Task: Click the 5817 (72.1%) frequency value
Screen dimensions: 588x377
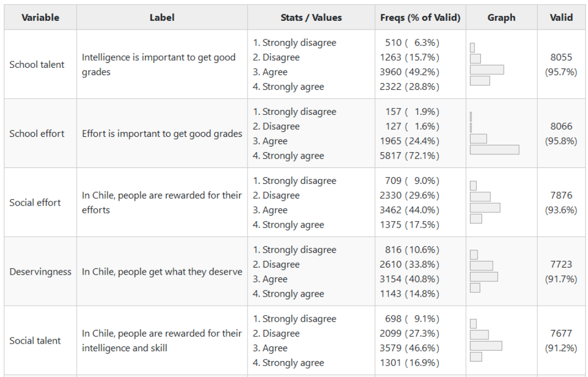Action: click(409, 156)
